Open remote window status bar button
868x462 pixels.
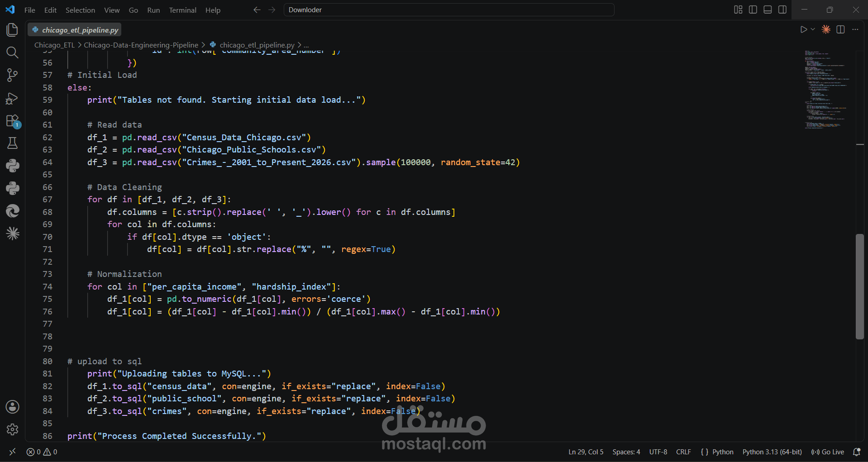[12, 452]
